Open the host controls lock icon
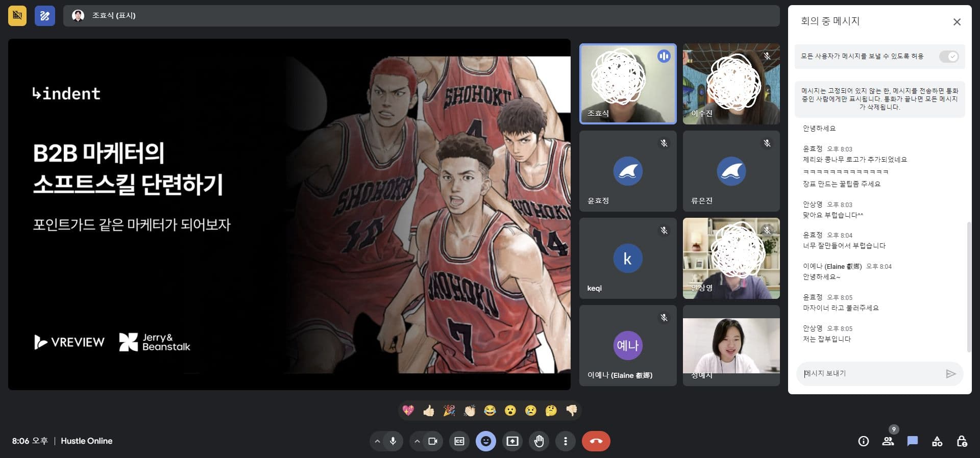This screenshot has height=458, width=980. [x=962, y=441]
